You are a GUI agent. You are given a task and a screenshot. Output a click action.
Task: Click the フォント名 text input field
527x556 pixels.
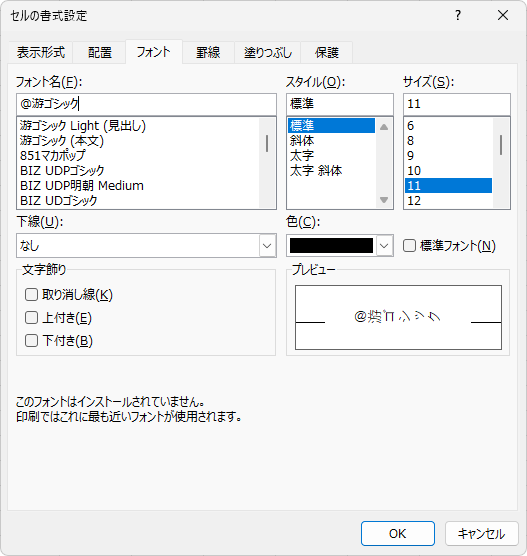(146, 104)
